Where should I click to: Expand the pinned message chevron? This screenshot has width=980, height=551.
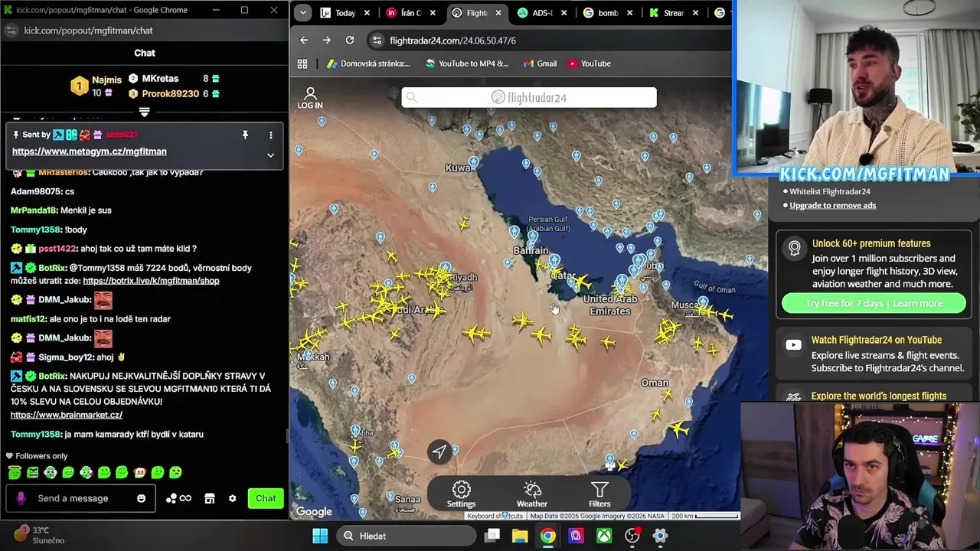tap(270, 155)
